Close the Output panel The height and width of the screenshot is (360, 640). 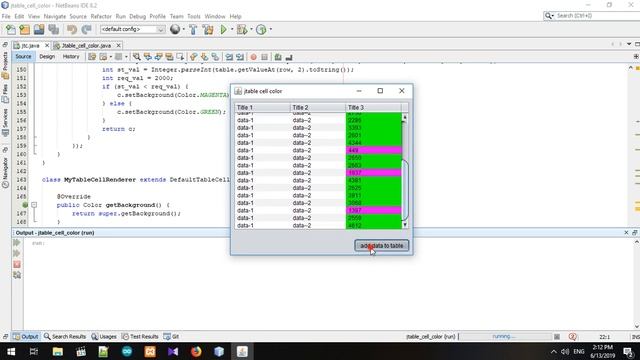[x=626, y=232]
